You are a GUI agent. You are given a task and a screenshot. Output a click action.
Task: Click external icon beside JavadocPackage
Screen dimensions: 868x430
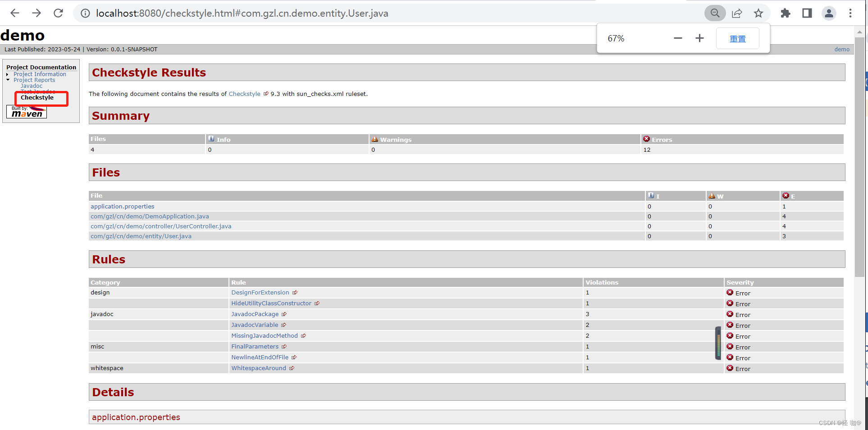pos(284,314)
